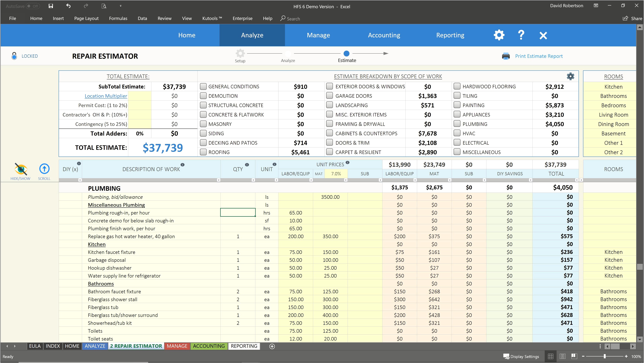
Task: Switch to Page Break Preview in status bar
Action: 574,356
